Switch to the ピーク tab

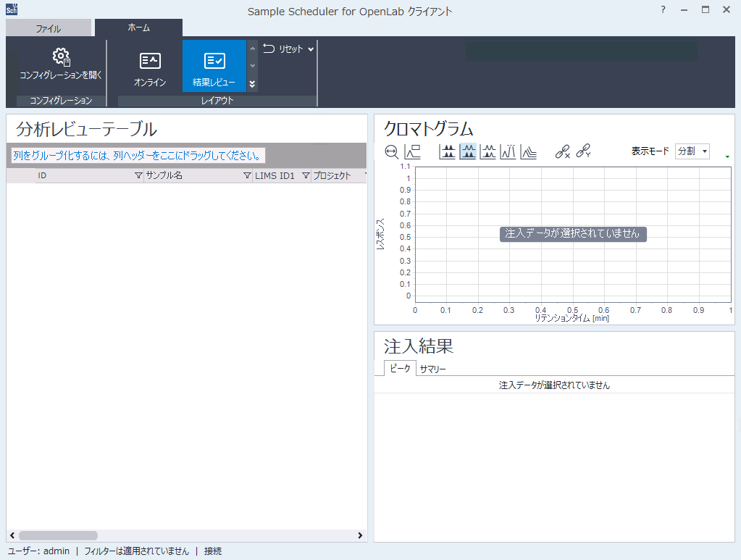[400, 368]
